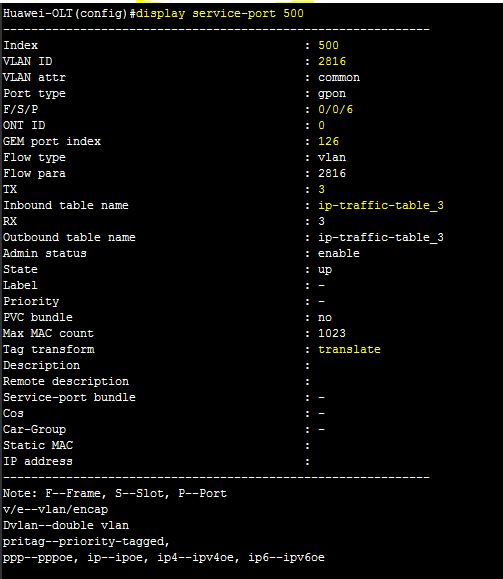Click the Remote description label
The image size is (503, 579).
66,381
